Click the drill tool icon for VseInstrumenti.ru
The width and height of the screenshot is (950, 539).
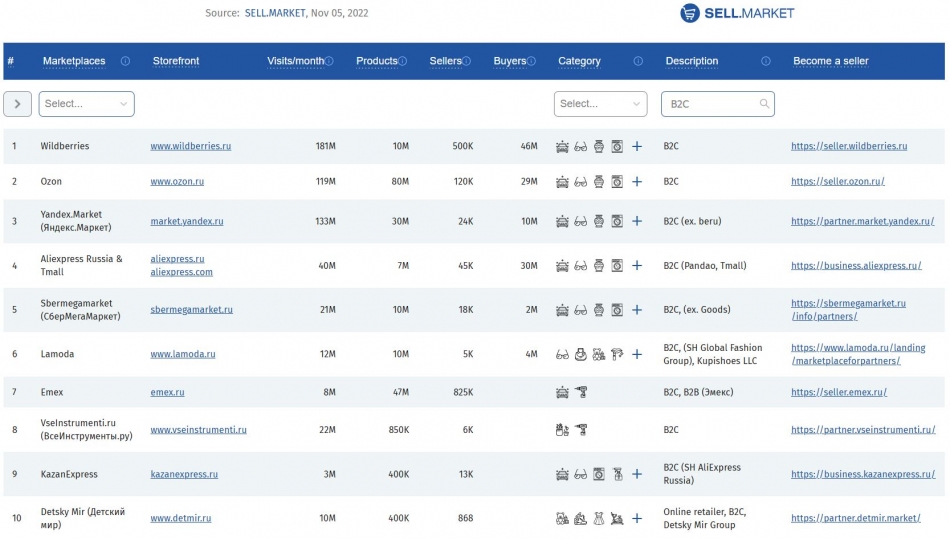pos(581,430)
